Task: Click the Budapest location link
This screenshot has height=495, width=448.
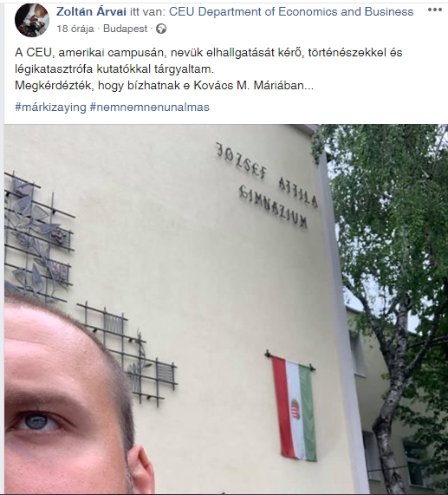Action: click(126, 29)
